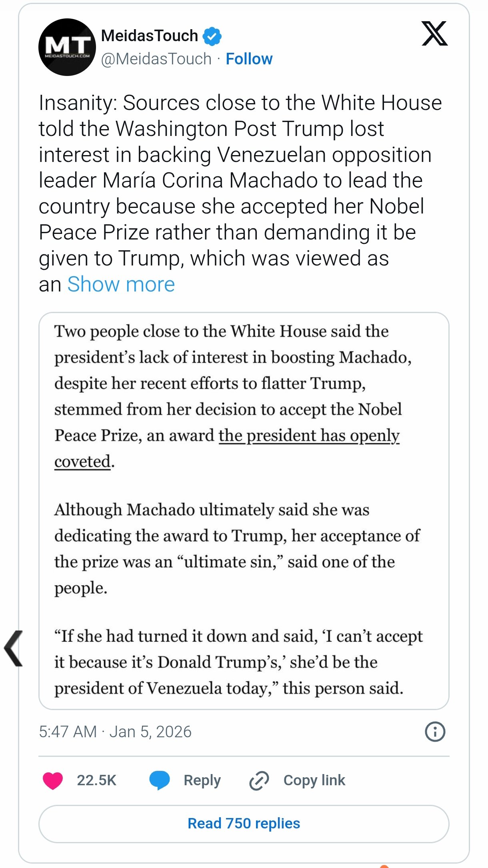Follow the MeidasTouch account

pyautogui.click(x=249, y=59)
